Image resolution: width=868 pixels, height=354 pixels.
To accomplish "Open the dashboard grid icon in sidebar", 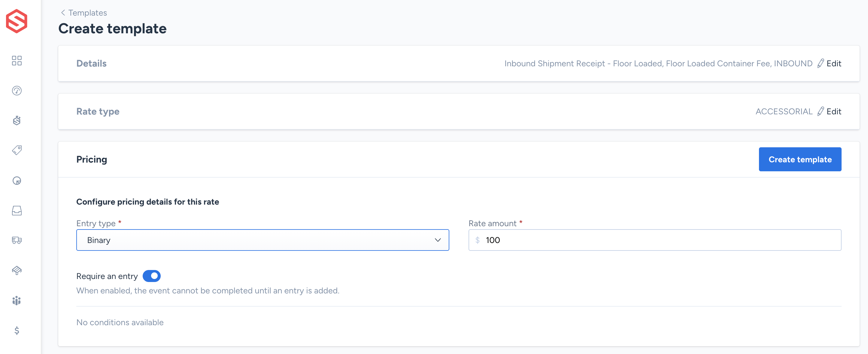I will pos(17,61).
